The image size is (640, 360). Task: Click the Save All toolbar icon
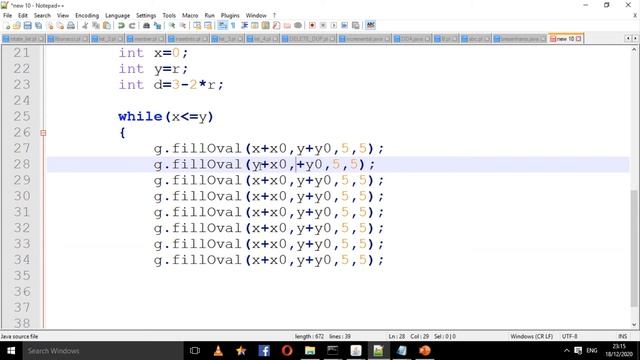[38, 25]
